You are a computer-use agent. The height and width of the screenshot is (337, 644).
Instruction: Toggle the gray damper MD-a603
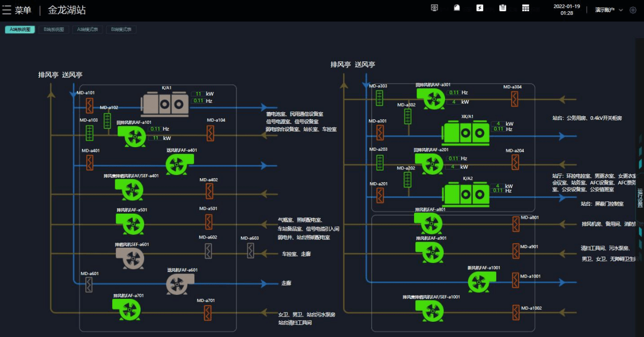(250, 250)
